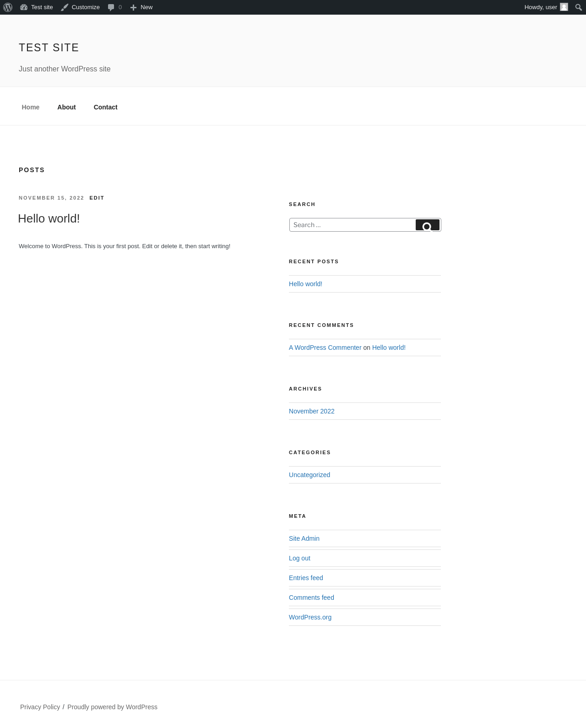Open the Entries feed link
This screenshot has width=586, height=728.
point(306,578)
